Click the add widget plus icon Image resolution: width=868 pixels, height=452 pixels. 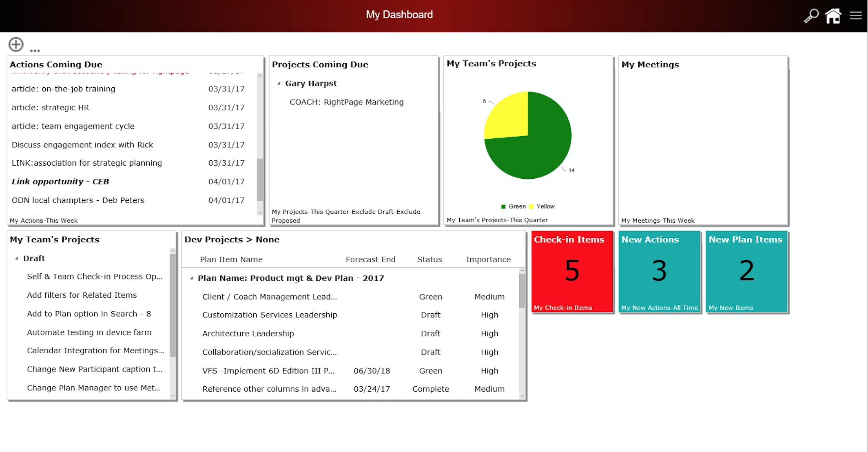click(x=16, y=44)
